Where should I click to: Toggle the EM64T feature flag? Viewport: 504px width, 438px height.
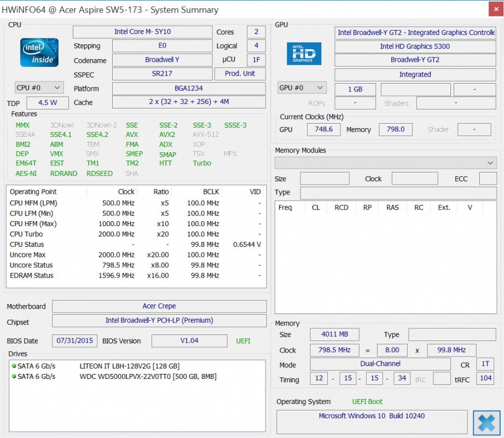[x=26, y=163]
